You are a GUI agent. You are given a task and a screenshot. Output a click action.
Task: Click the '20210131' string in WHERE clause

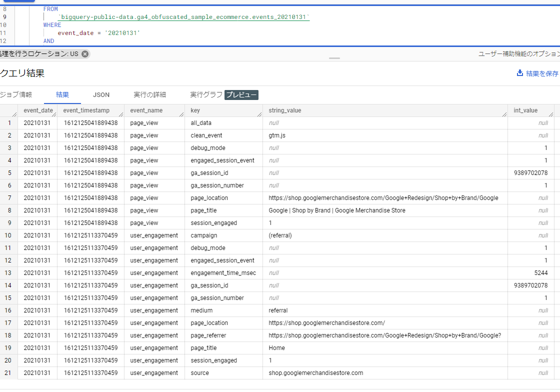pyautogui.click(x=122, y=33)
